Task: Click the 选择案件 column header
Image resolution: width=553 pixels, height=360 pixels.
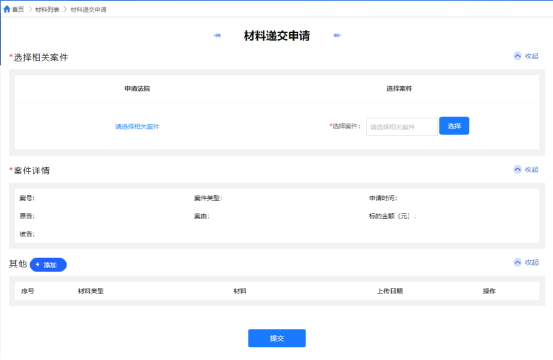Action: coord(399,89)
